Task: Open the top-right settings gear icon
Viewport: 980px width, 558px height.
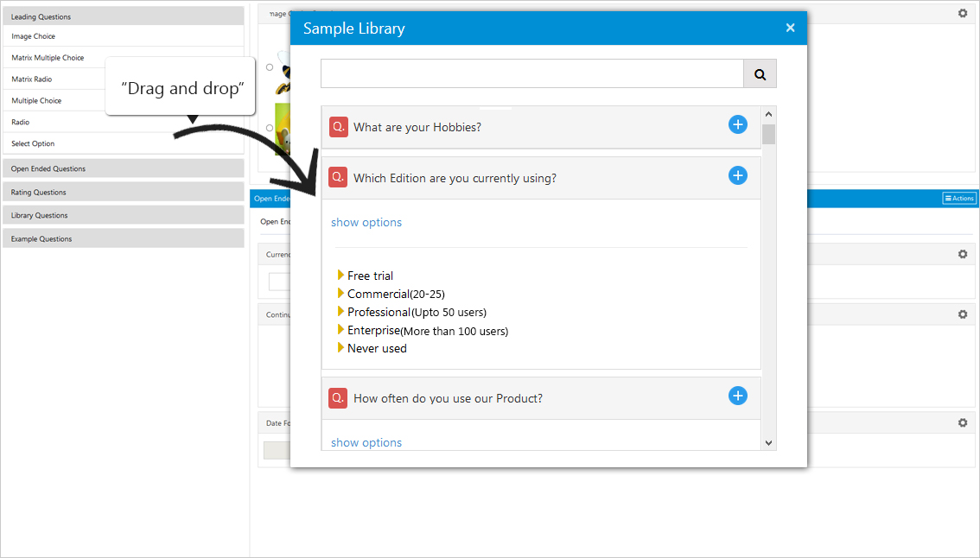Action: point(963,13)
